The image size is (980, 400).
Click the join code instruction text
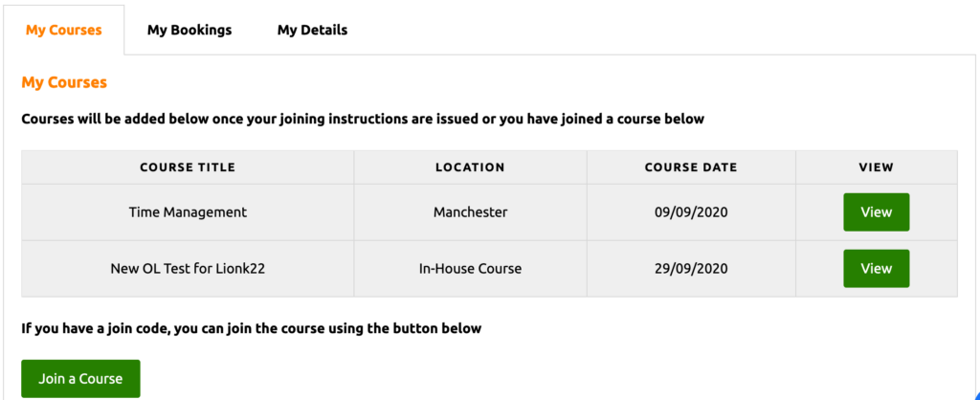click(x=251, y=328)
